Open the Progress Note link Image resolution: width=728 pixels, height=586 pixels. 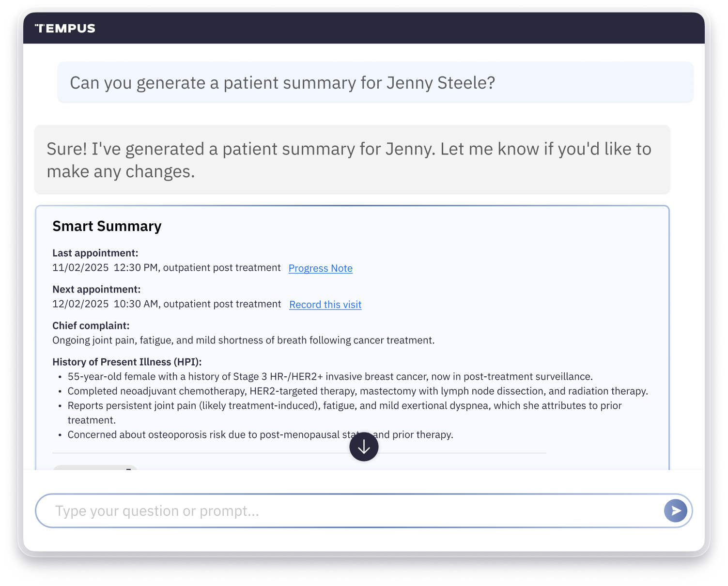click(x=321, y=268)
